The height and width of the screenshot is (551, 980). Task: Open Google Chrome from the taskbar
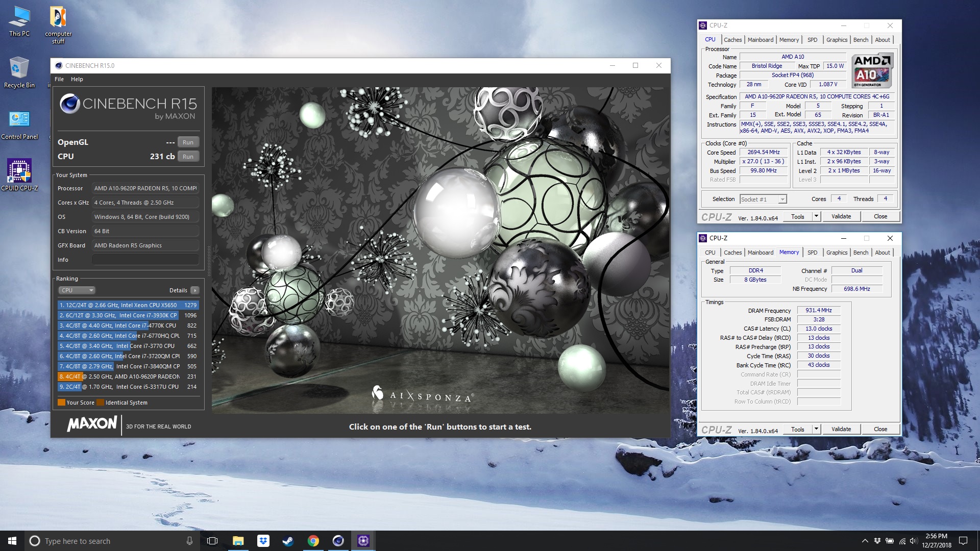(313, 541)
